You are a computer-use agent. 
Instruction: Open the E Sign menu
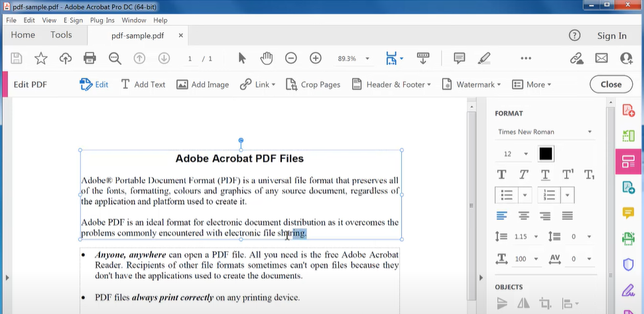click(x=73, y=20)
